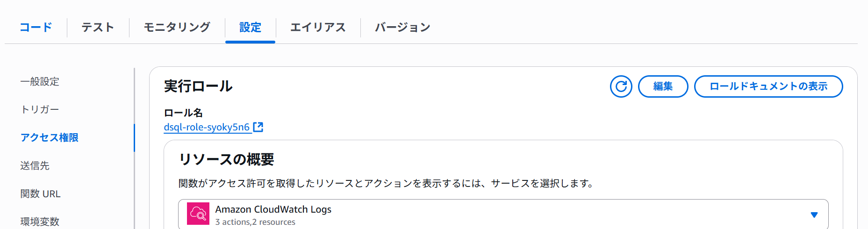Select 一般設定 in the sidebar
This screenshot has width=868, height=229.
(40, 81)
